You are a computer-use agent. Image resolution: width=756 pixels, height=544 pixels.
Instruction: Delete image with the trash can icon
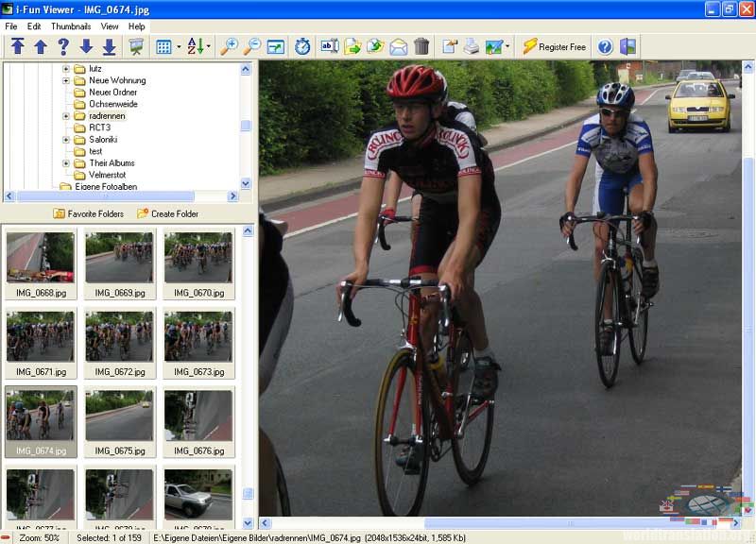(421, 46)
